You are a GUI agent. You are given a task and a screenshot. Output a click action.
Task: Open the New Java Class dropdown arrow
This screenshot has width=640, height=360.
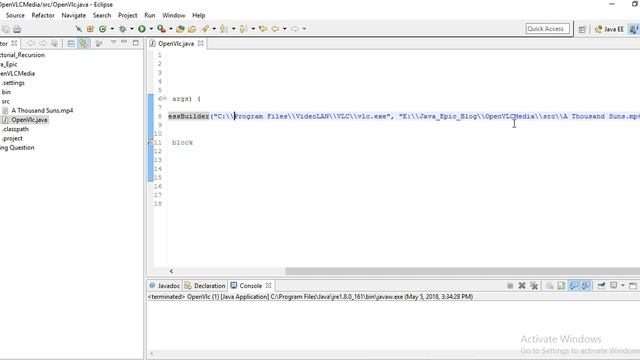112,29
